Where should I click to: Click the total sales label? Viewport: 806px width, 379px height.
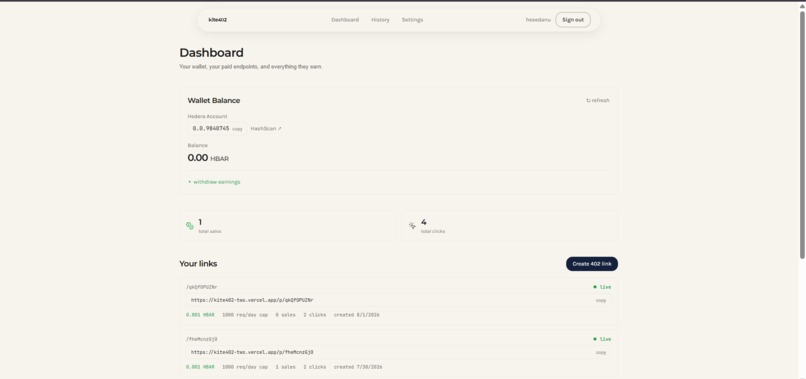coord(210,231)
